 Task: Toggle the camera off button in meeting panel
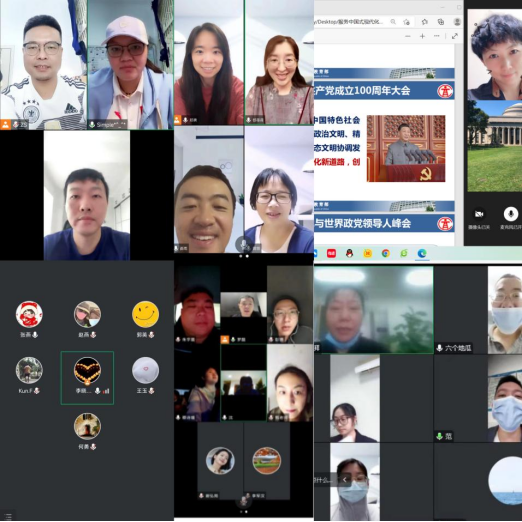[x=479, y=214]
